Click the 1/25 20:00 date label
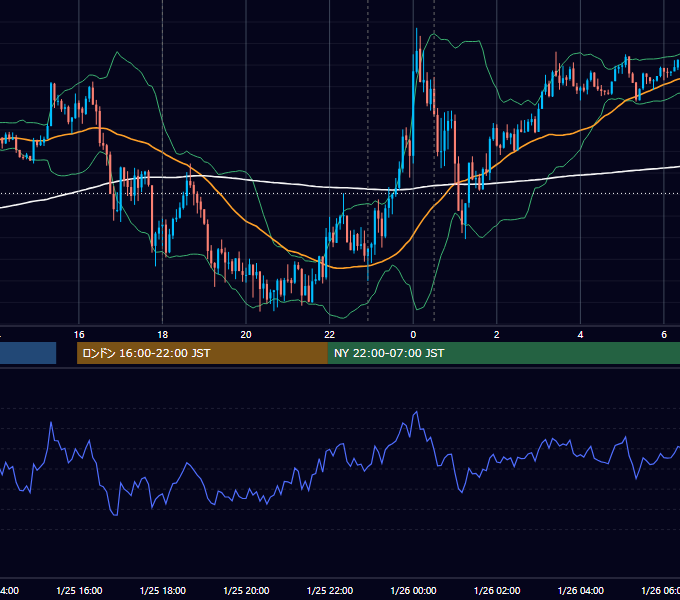Screen dimensions: 680x600 tap(246, 591)
